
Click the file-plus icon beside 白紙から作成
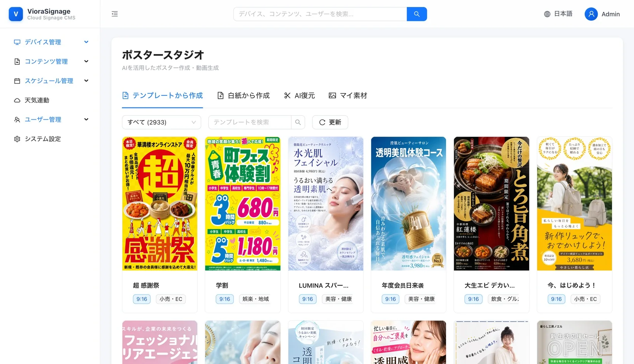click(220, 95)
